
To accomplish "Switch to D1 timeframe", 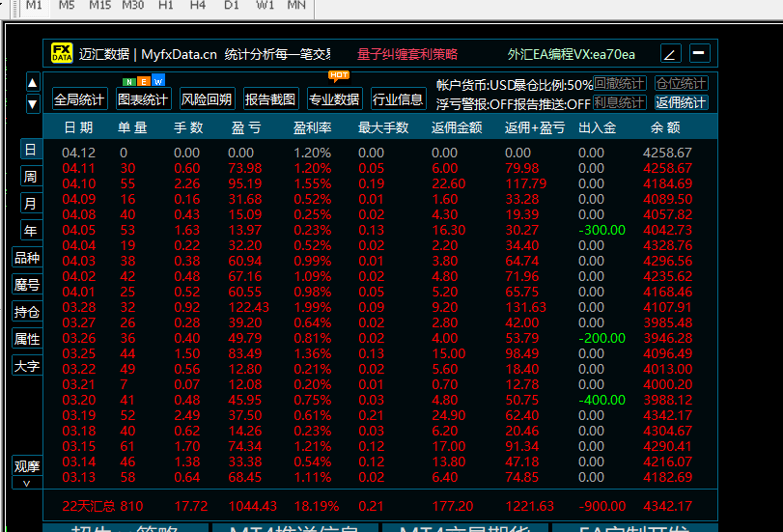I will [x=231, y=6].
